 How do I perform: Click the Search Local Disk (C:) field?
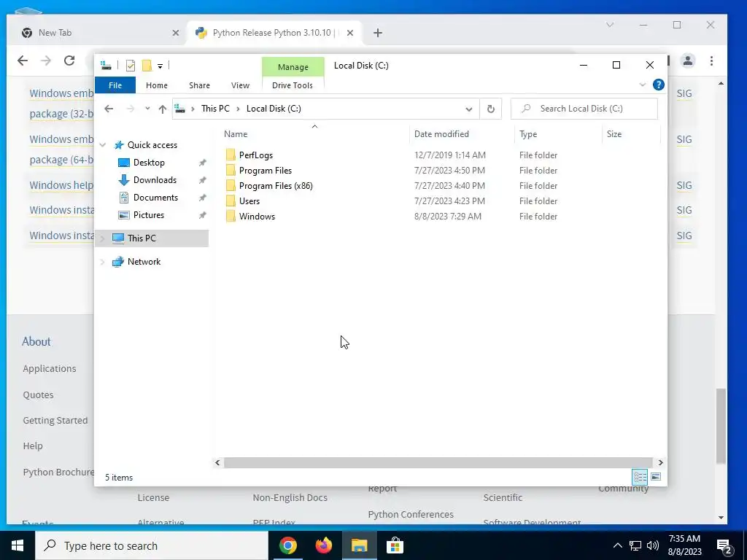click(x=584, y=109)
